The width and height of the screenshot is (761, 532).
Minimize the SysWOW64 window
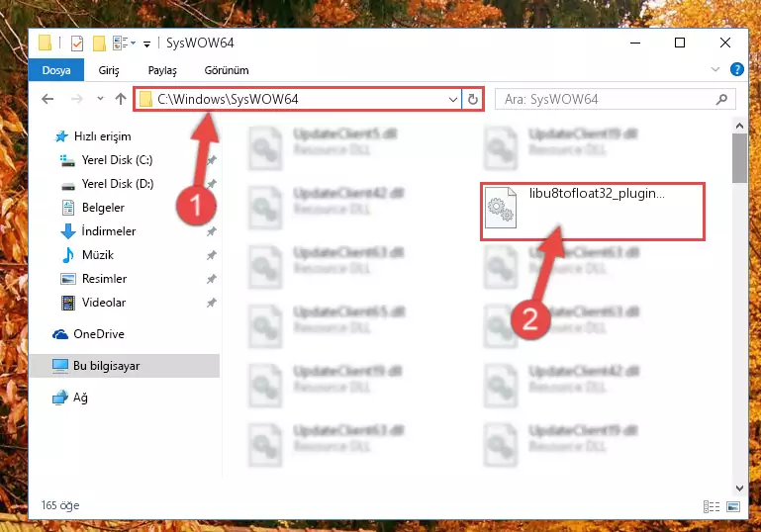(x=635, y=44)
